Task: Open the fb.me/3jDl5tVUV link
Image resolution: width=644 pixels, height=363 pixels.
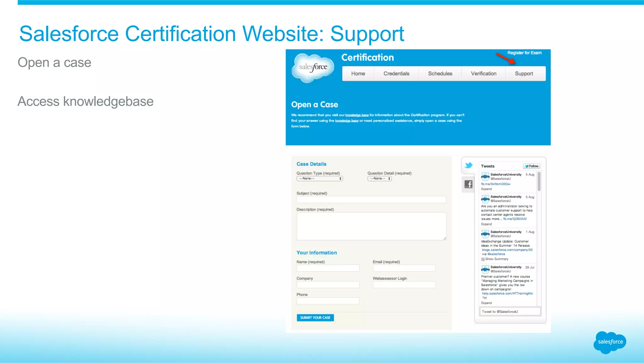Action: click(515, 219)
